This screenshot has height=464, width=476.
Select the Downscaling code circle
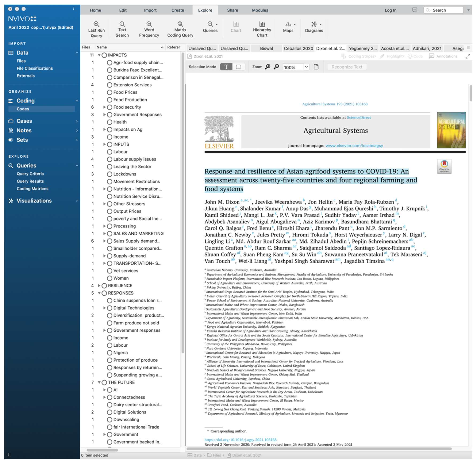pos(110,419)
